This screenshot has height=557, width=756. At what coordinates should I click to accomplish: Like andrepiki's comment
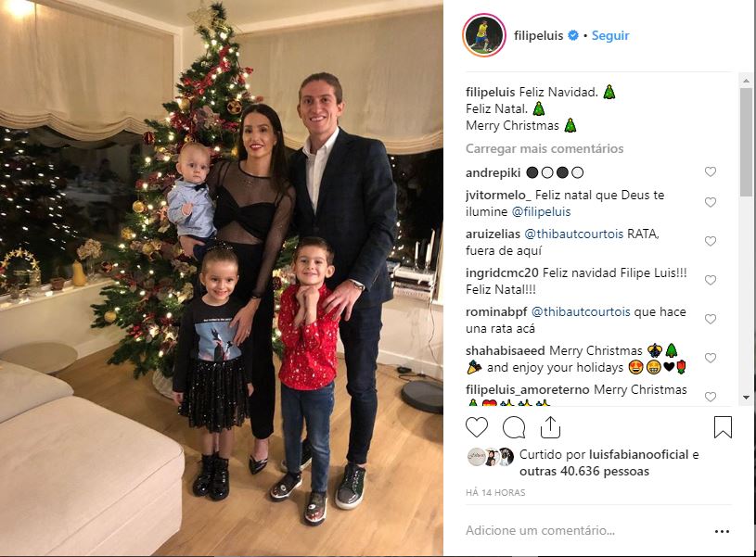coord(711,171)
